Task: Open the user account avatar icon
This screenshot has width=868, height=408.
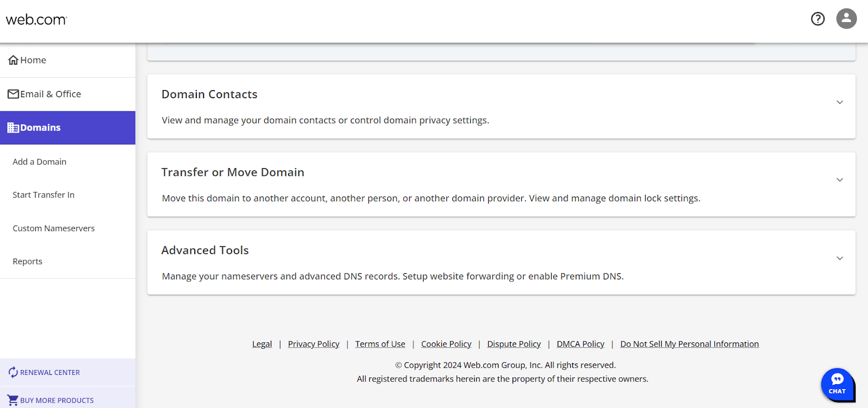Action: pos(846,18)
